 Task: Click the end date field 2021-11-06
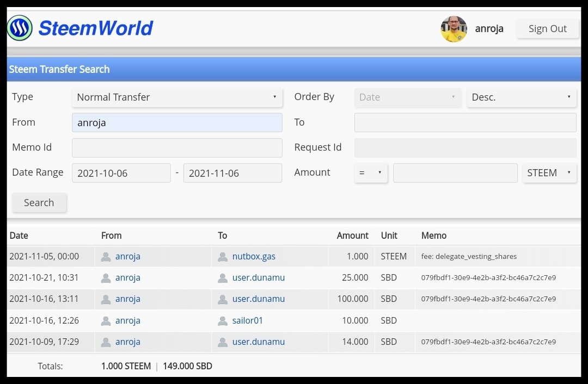point(232,173)
